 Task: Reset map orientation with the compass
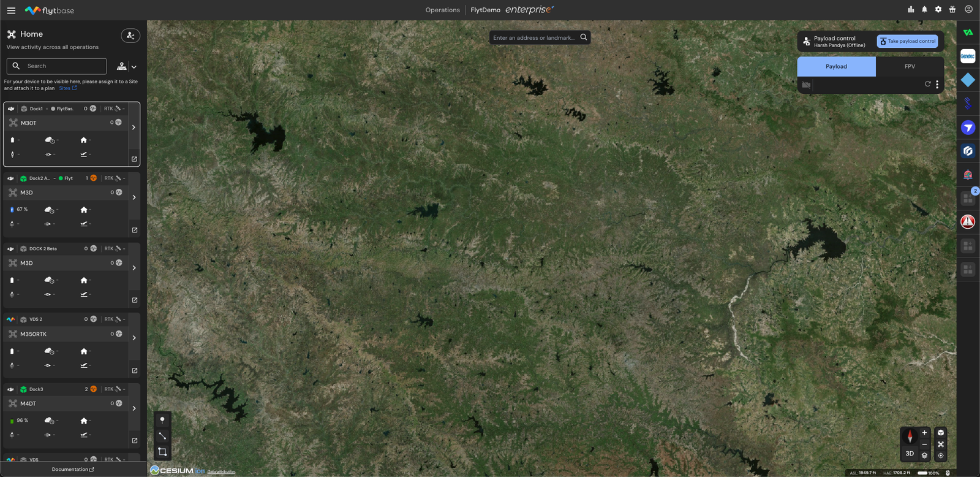tap(910, 436)
